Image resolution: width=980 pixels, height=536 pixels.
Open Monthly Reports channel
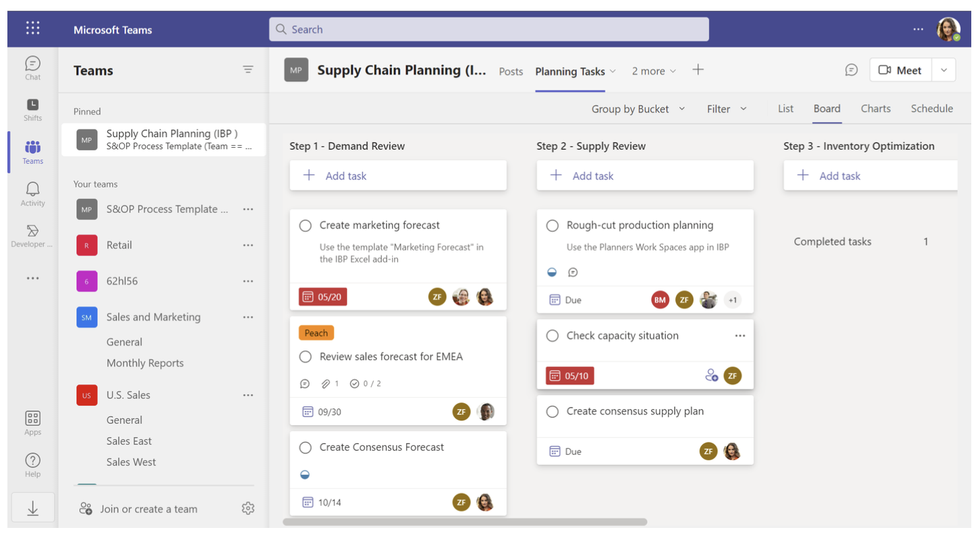point(145,363)
